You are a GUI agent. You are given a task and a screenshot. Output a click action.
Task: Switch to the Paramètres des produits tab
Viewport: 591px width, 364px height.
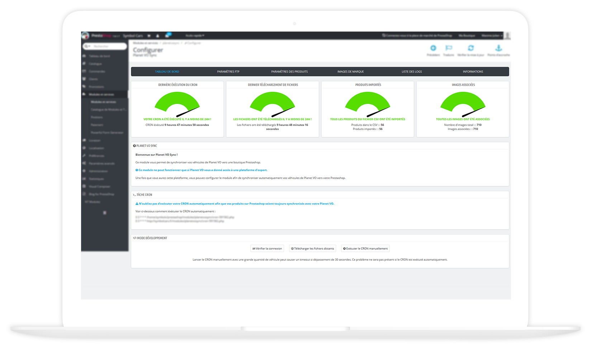[289, 72]
